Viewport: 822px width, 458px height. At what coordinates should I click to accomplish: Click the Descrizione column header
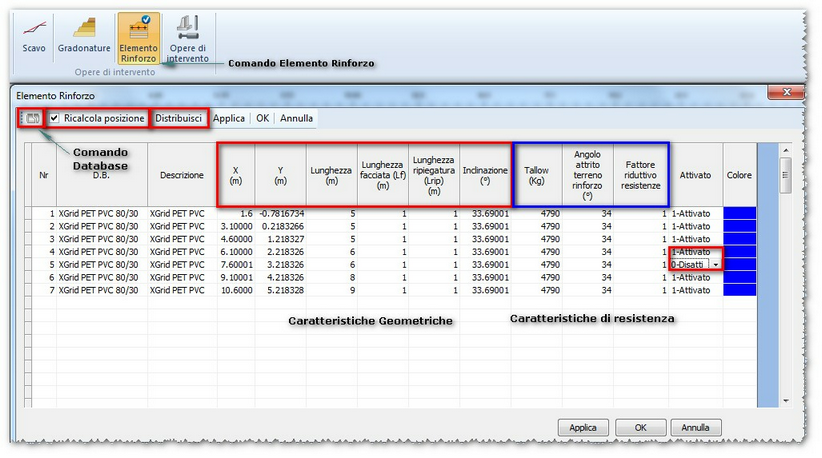pos(182,175)
